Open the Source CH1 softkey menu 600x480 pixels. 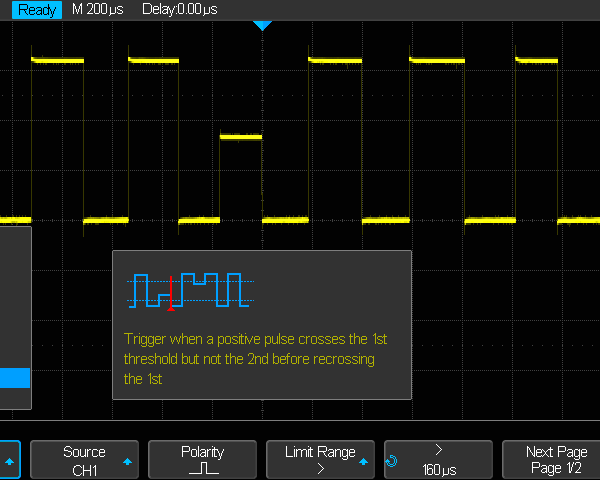84,460
